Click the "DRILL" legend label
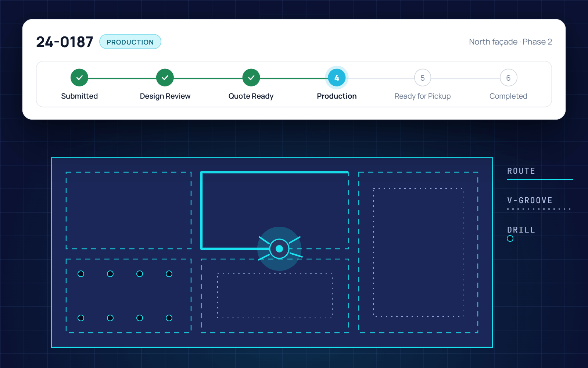 (521, 230)
